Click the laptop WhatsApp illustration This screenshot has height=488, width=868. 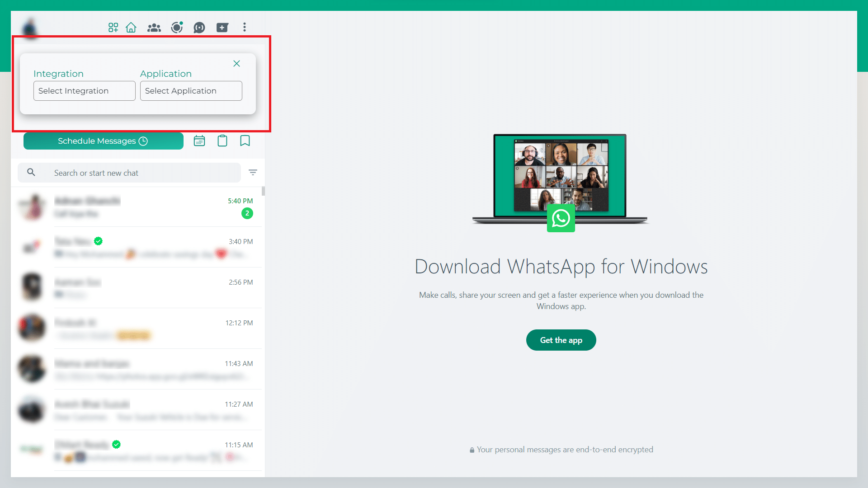pyautogui.click(x=561, y=183)
